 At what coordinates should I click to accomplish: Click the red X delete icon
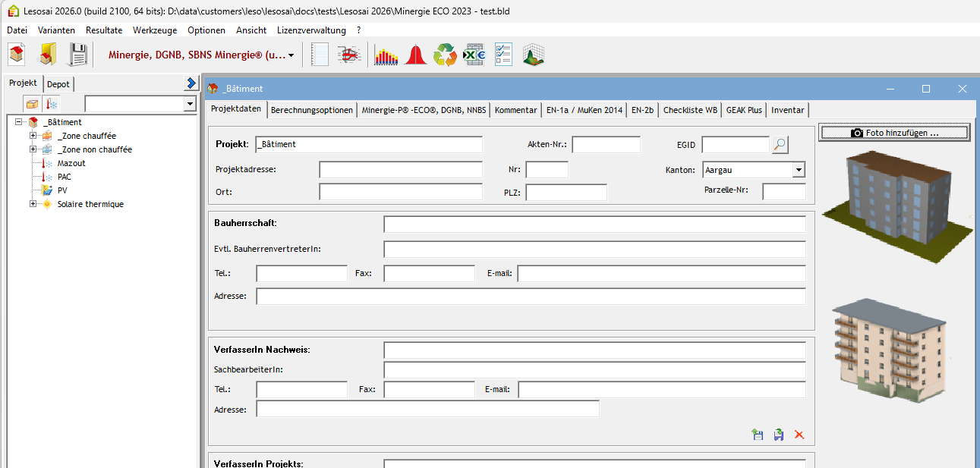799,435
